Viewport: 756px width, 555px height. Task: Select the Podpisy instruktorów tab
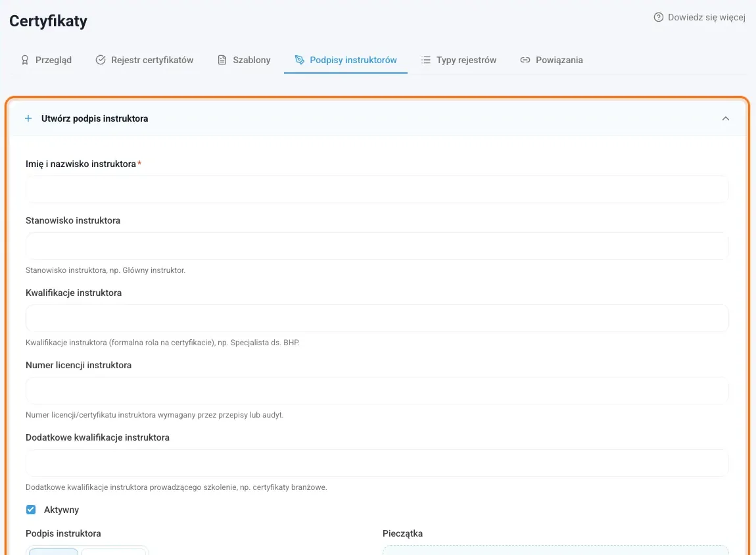click(346, 60)
